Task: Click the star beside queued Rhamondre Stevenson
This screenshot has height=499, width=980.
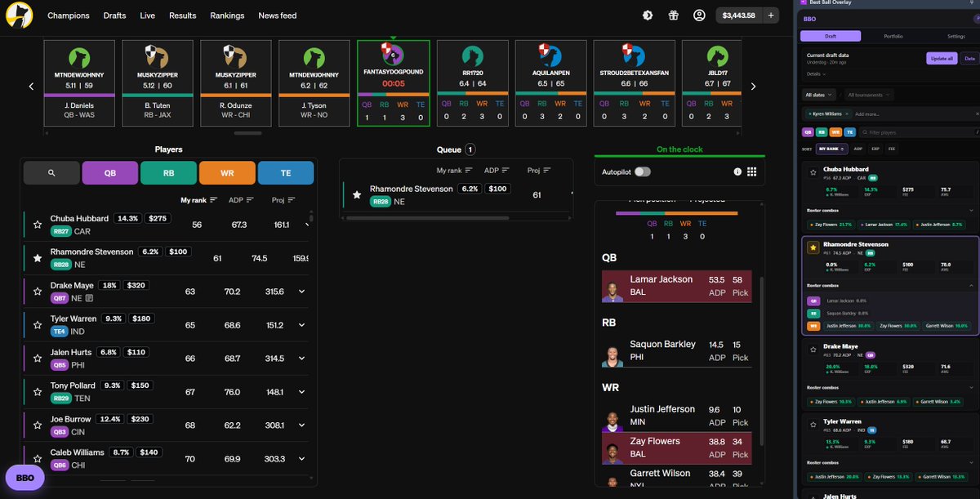Action: (x=357, y=194)
